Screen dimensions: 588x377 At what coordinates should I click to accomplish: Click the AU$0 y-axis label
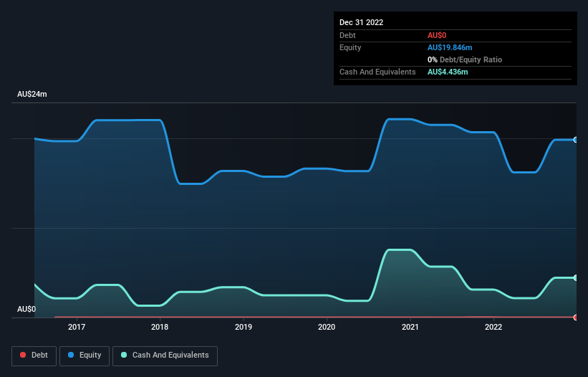click(x=26, y=309)
